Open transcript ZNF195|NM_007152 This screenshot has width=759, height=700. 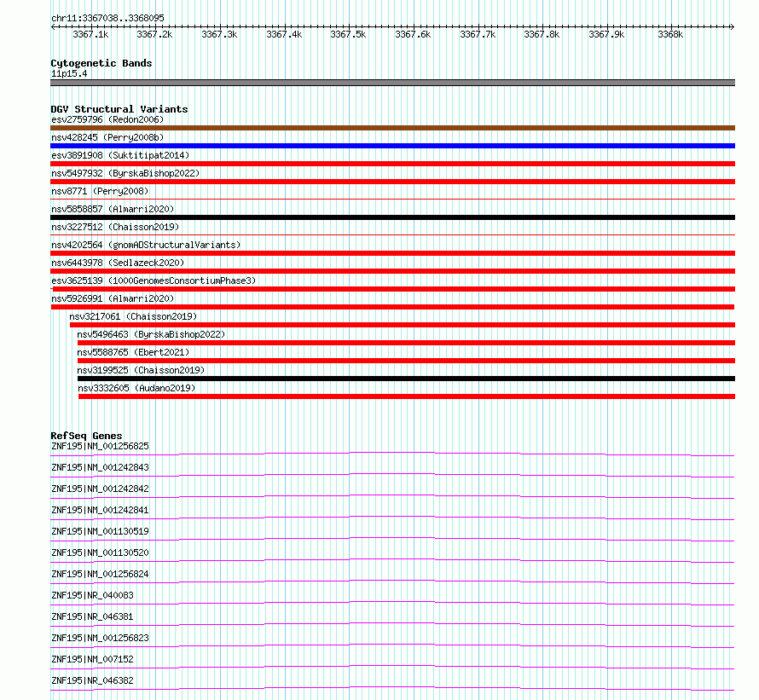click(x=92, y=659)
